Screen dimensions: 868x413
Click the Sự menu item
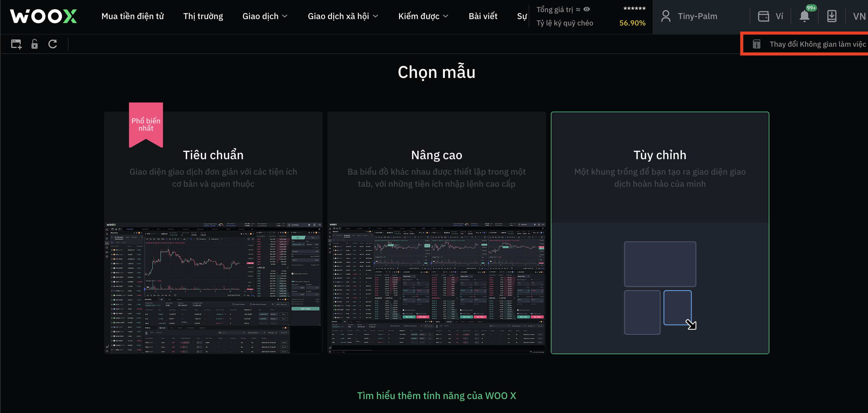[x=522, y=16]
